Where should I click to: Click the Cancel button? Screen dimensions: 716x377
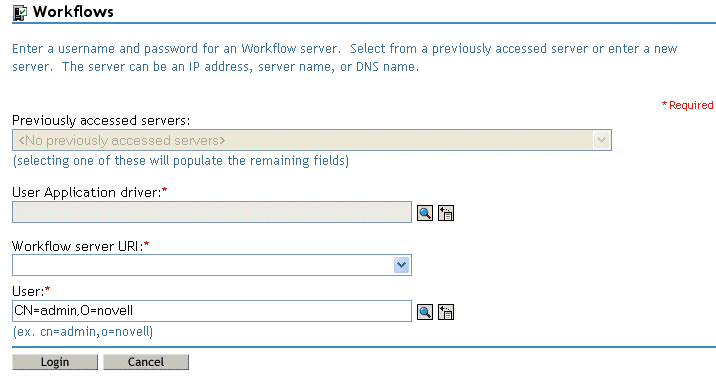[x=146, y=362]
